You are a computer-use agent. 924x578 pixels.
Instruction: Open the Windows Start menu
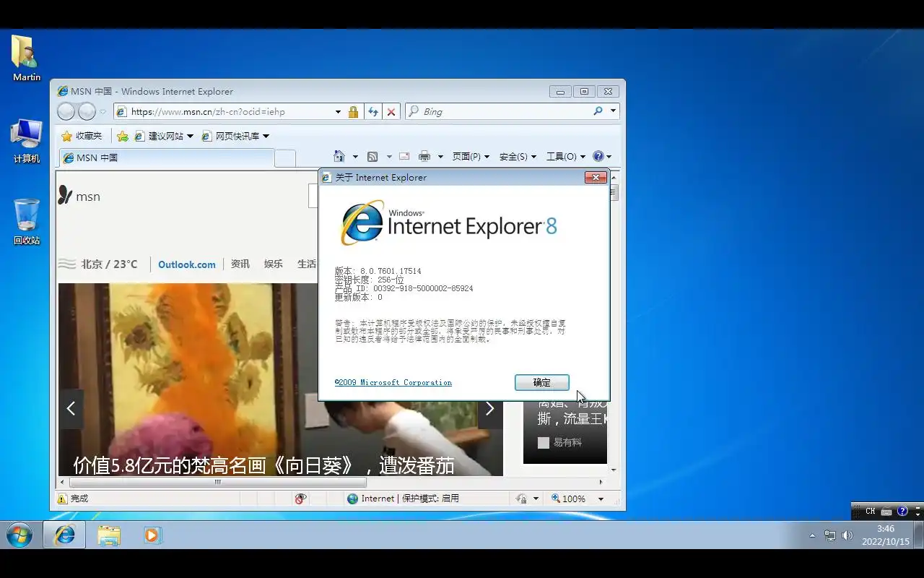point(19,535)
